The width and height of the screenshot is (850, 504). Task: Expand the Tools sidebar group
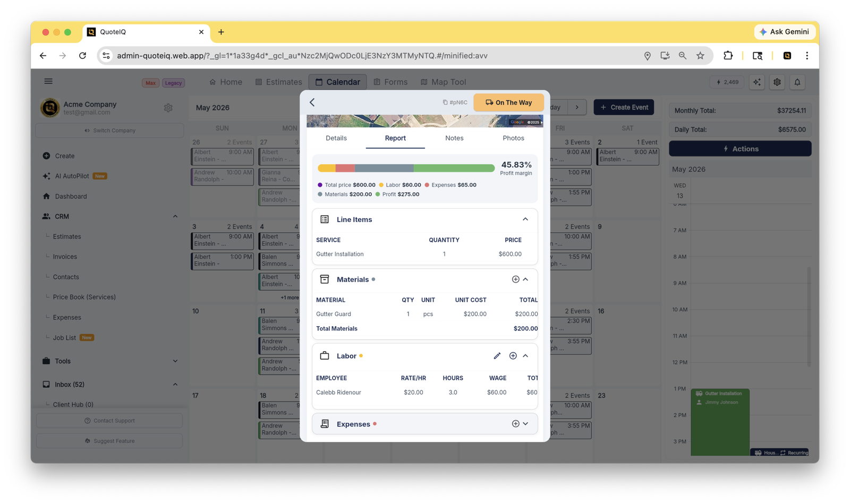point(175,361)
